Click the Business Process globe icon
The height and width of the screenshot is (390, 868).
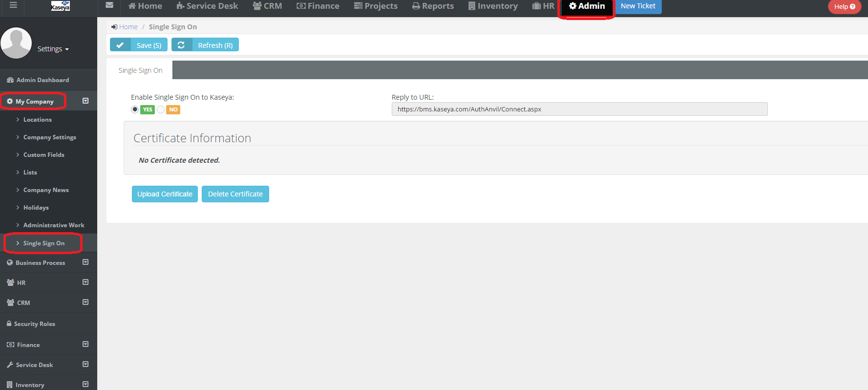coord(10,262)
